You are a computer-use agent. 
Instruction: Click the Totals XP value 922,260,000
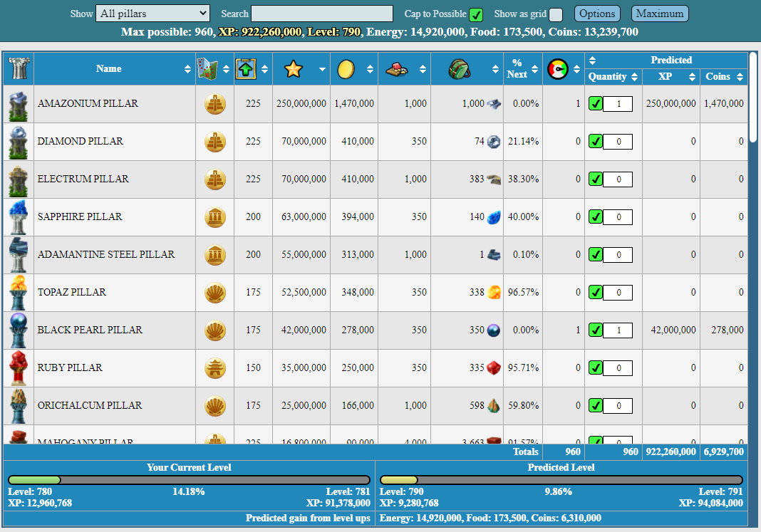(671, 452)
